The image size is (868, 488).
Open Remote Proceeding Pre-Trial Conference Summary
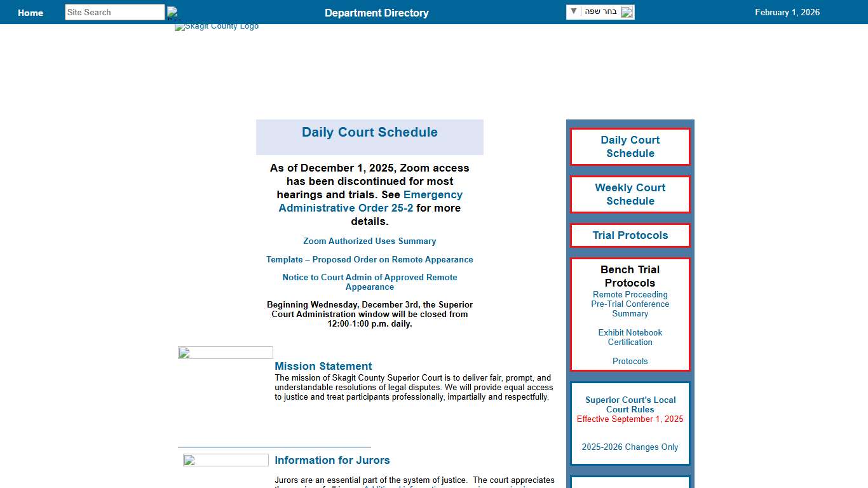click(x=630, y=304)
